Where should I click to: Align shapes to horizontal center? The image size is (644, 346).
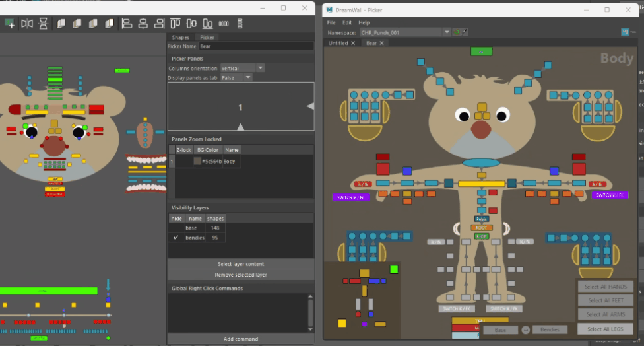point(143,24)
